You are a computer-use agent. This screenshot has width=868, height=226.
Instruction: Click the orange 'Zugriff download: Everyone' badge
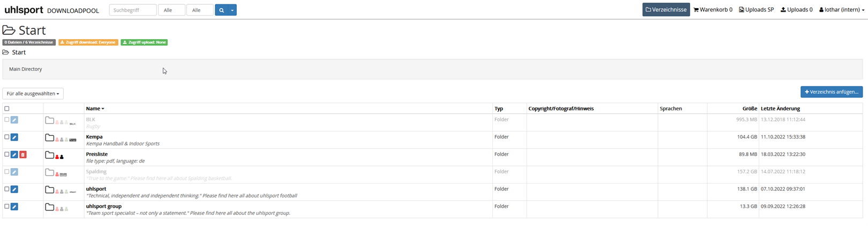click(88, 42)
